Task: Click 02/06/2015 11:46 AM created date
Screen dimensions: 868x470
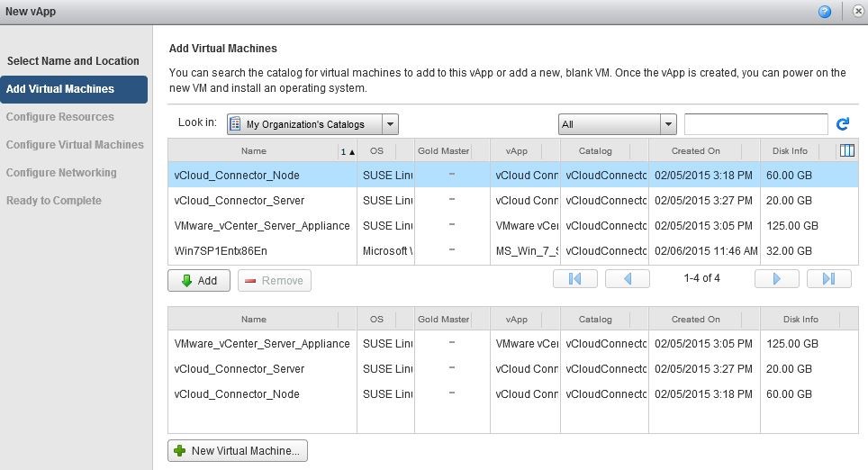Action: click(x=705, y=251)
